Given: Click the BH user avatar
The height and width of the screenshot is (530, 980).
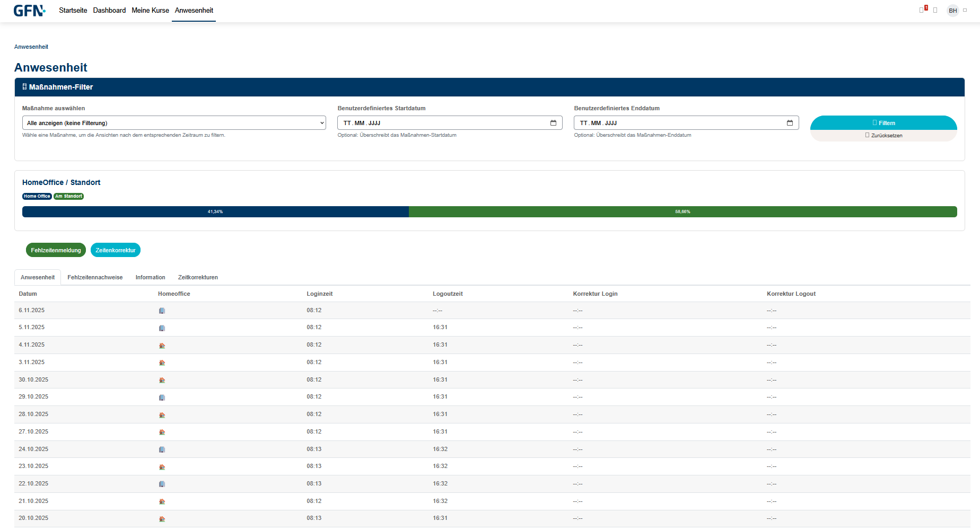Looking at the screenshot, I should (952, 11).
